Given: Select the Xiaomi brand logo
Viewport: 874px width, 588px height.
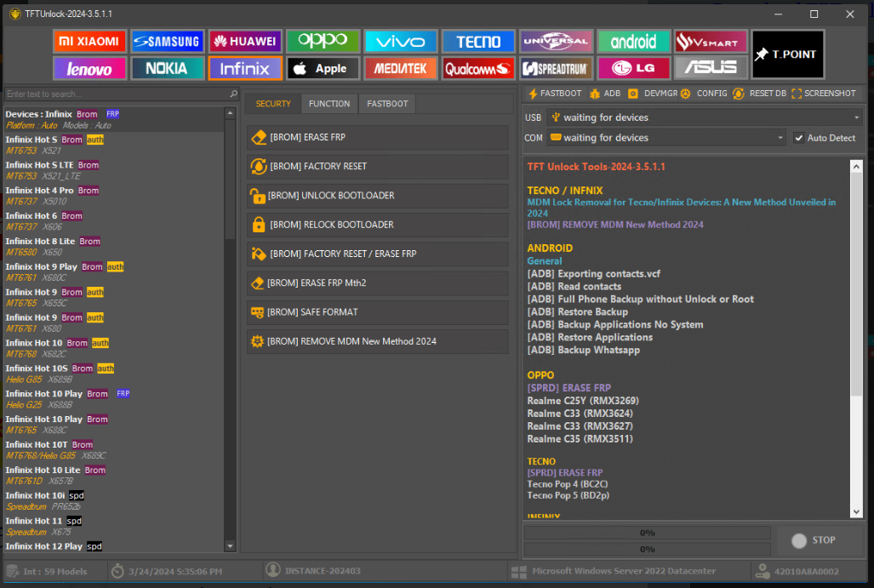Looking at the screenshot, I should [89, 41].
